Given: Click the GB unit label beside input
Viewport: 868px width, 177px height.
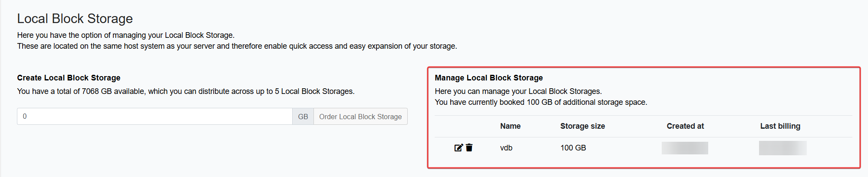Looking at the screenshot, I should coord(303,117).
